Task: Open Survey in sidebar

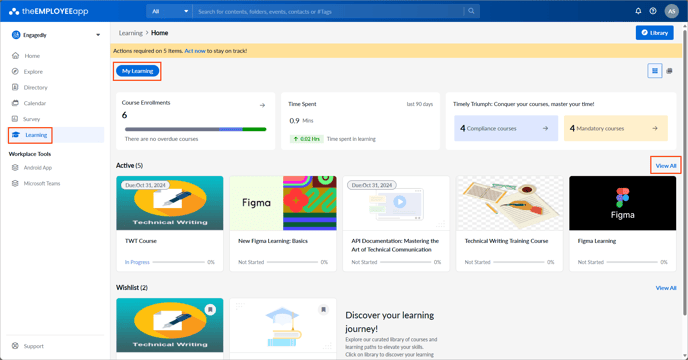Action: coord(32,119)
